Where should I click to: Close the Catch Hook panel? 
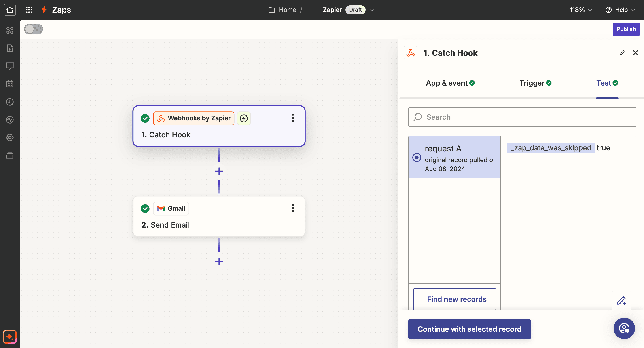(x=635, y=53)
